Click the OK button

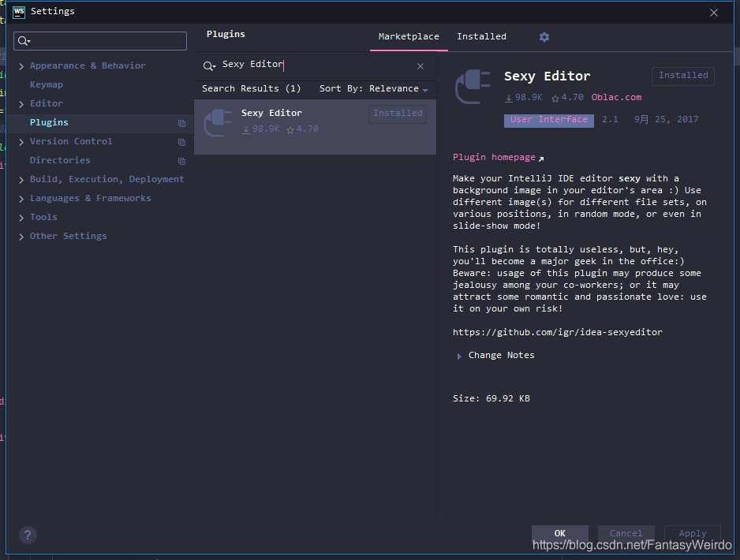point(559,533)
